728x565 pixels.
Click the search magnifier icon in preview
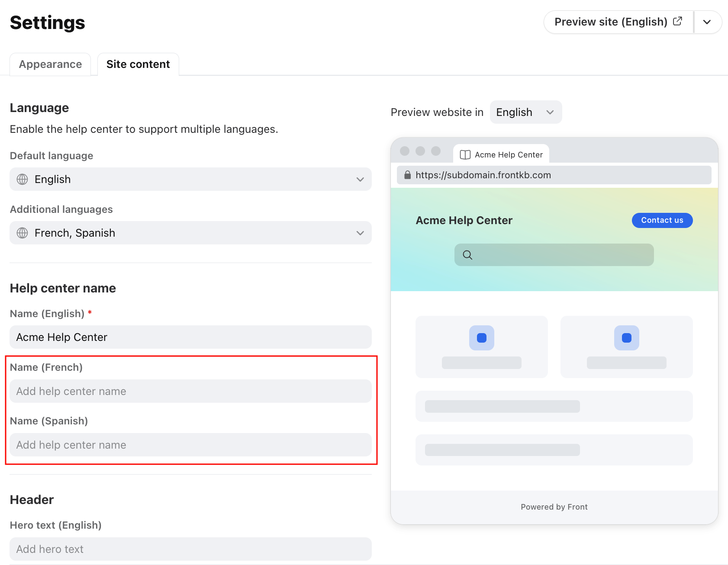(467, 255)
